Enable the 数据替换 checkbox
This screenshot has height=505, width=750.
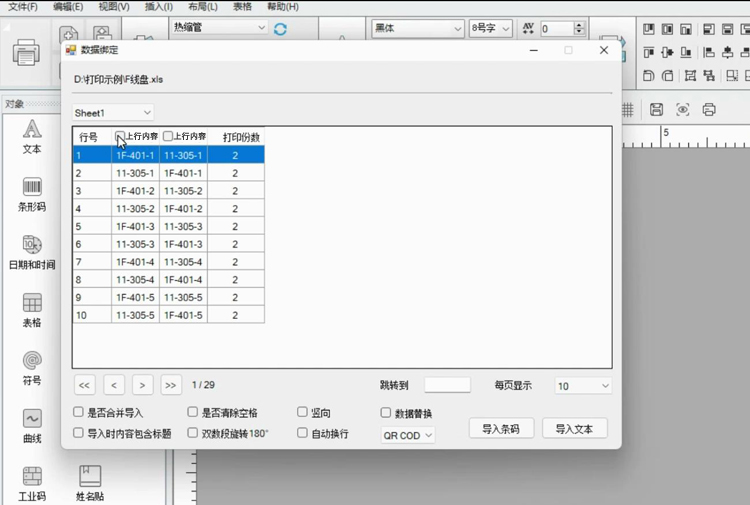[x=386, y=412]
